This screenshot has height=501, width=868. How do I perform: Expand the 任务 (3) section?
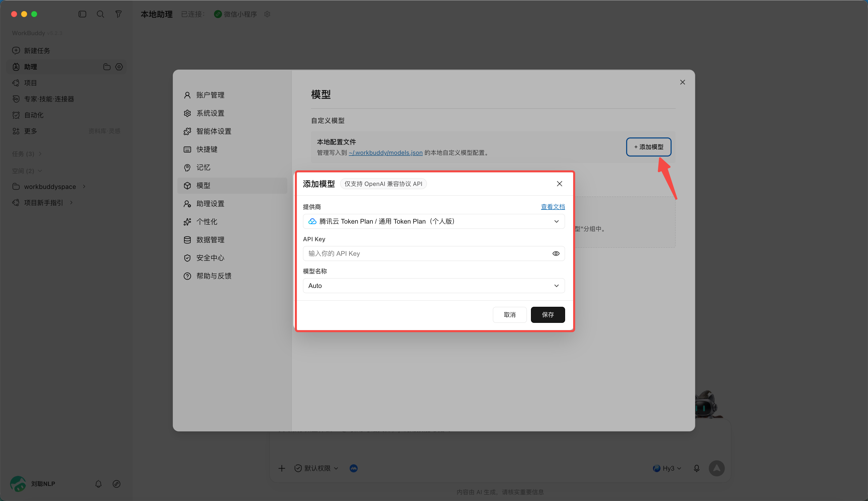[x=27, y=154]
